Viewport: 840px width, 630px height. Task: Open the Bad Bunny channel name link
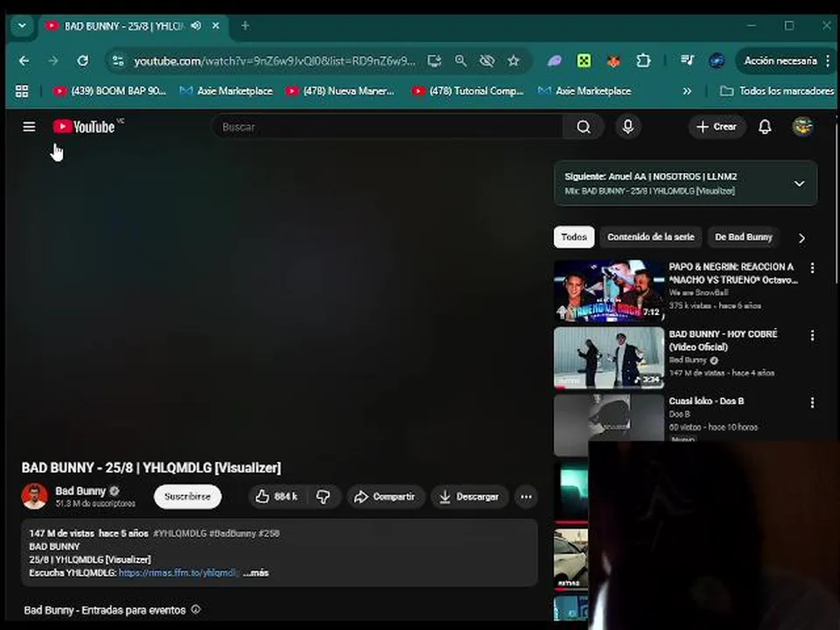pyautogui.click(x=80, y=491)
